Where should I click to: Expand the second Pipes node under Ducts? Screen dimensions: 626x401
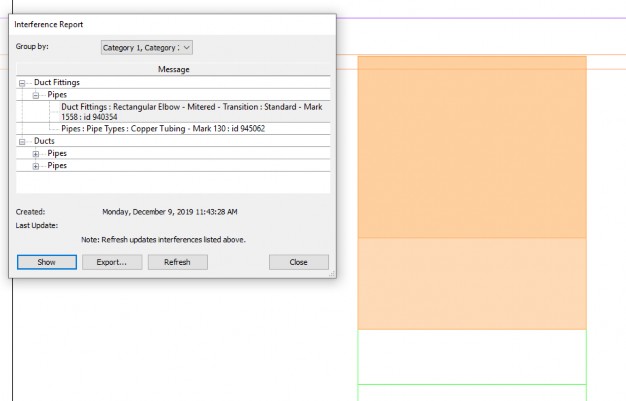pos(36,166)
